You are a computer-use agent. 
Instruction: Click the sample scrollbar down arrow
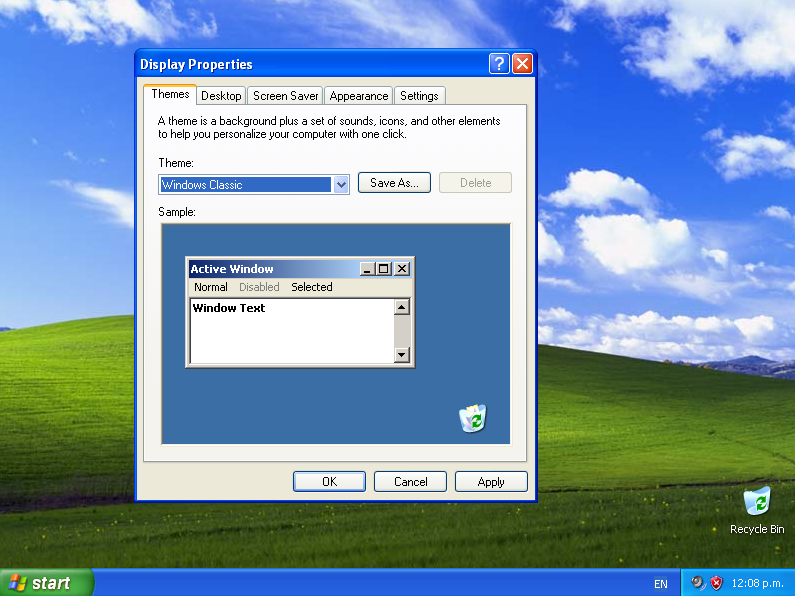(x=402, y=355)
